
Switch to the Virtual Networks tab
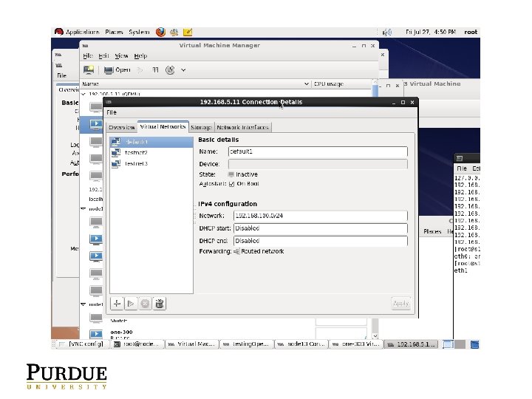pos(163,126)
